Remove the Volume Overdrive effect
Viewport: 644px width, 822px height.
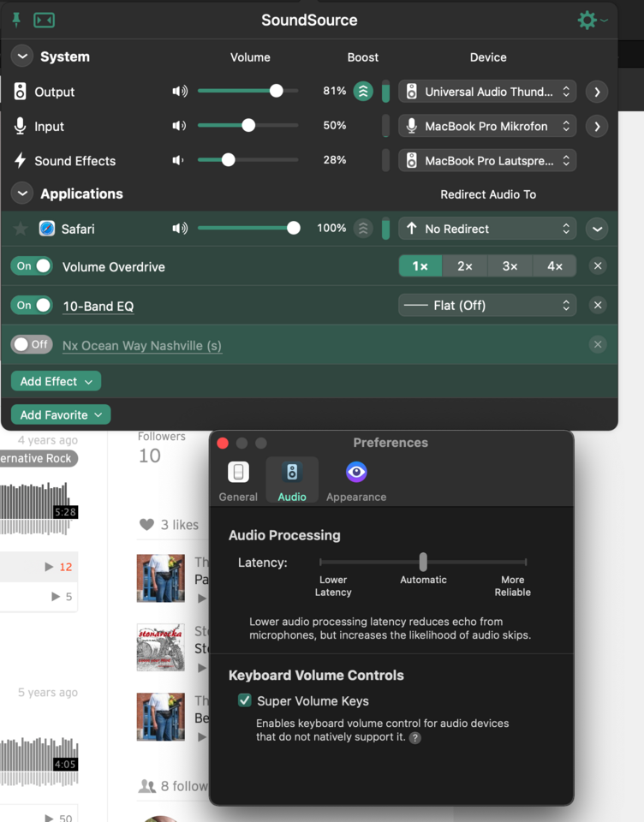[597, 266]
